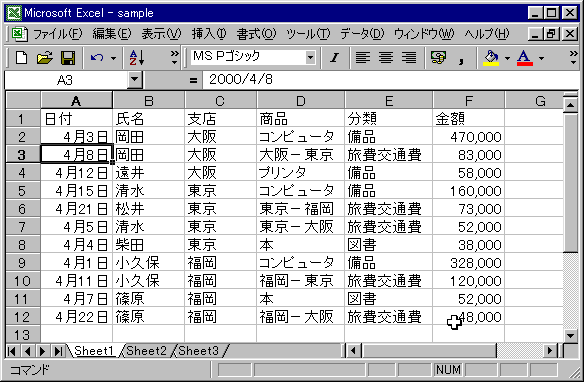This screenshot has width=584, height=382.
Task: Apply comma style formatting icon
Action: point(461,58)
